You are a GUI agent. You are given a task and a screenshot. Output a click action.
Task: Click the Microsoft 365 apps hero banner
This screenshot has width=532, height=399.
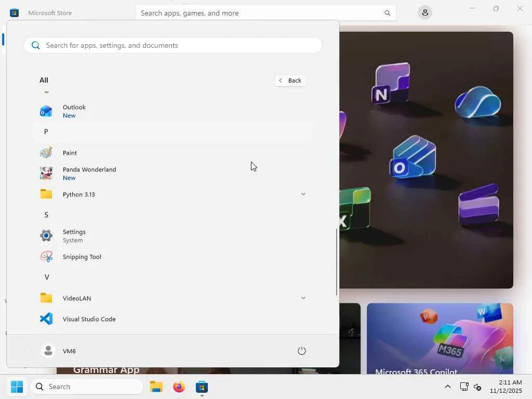point(426,160)
